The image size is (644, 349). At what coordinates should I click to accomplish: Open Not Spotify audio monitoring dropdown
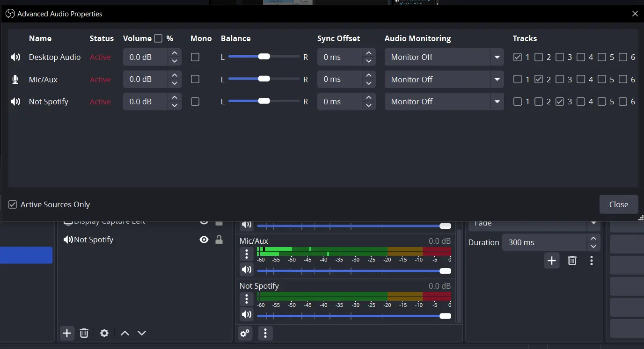coord(444,102)
